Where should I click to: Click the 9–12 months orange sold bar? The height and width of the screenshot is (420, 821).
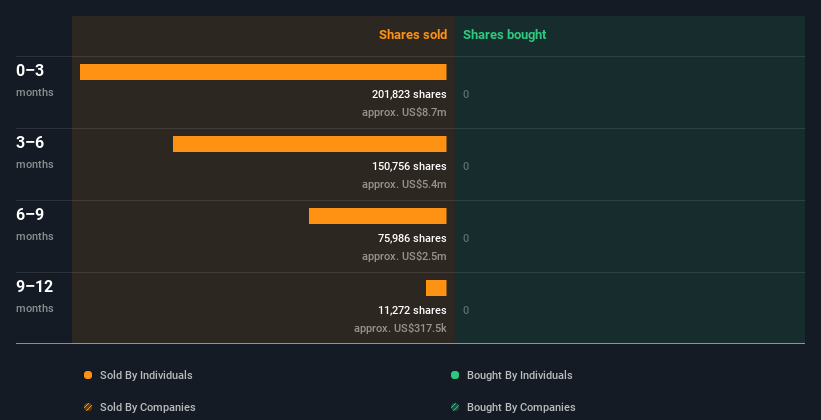click(436, 288)
